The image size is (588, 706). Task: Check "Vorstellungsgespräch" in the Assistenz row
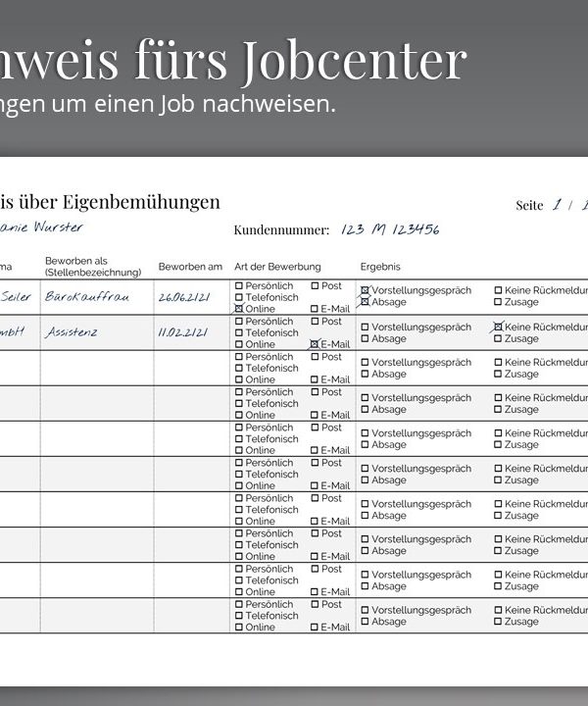click(366, 327)
